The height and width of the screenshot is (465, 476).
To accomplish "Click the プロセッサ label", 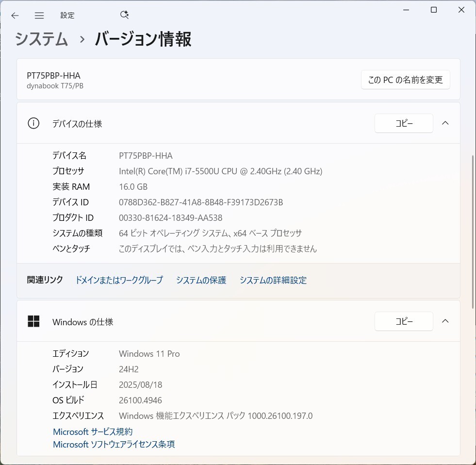I will [x=68, y=171].
